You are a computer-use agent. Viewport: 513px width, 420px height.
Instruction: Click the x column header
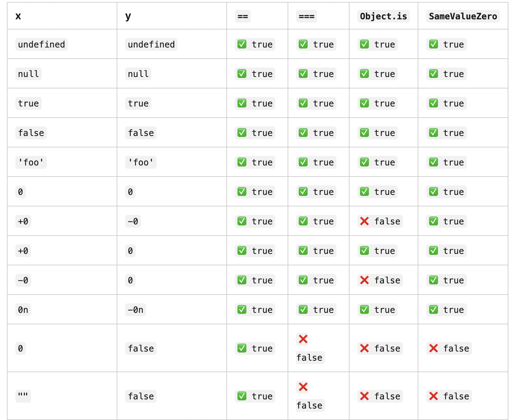(x=18, y=16)
